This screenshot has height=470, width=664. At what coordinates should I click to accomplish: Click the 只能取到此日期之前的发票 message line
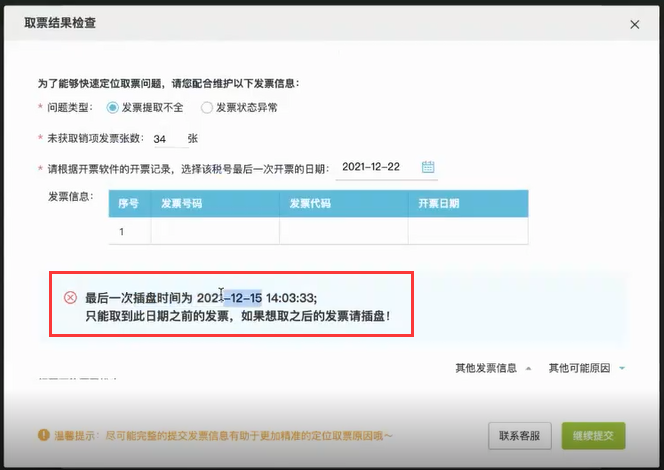click(x=238, y=316)
